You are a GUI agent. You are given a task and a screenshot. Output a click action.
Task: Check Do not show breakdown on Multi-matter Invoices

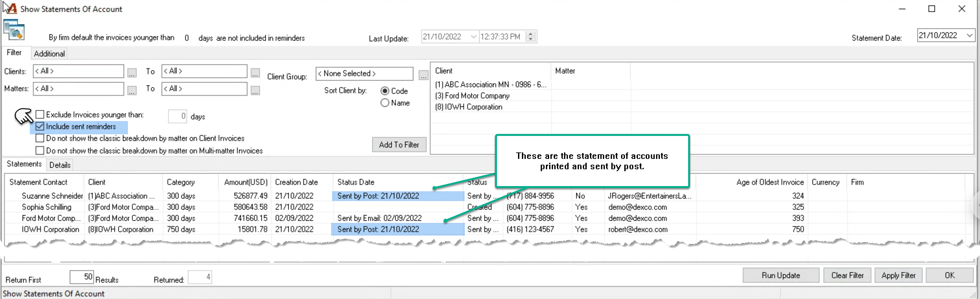[40, 150]
